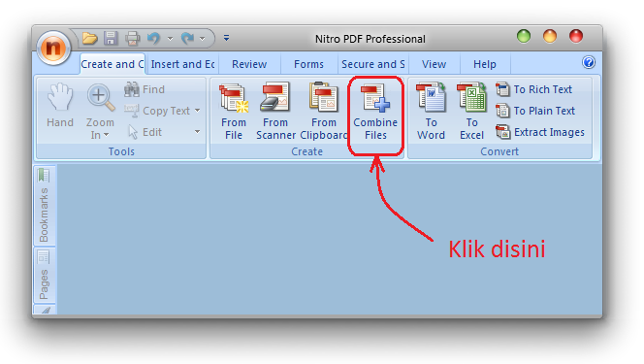Create PDF From Scanner
This screenshot has width=644, height=364.
[275, 112]
